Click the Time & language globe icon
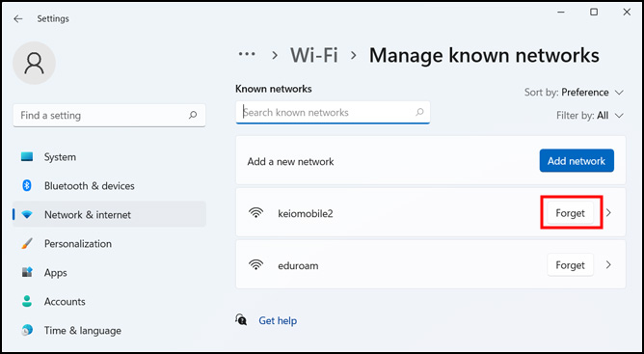 click(27, 330)
